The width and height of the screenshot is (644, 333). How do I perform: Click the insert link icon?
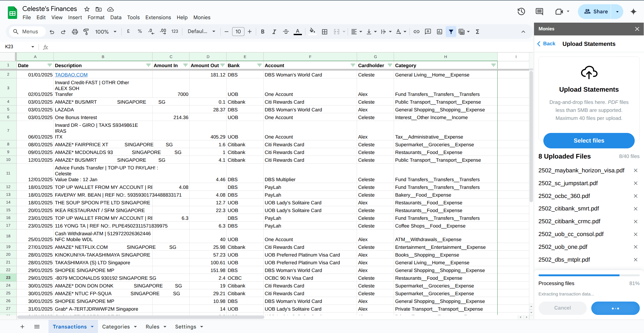(x=416, y=32)
